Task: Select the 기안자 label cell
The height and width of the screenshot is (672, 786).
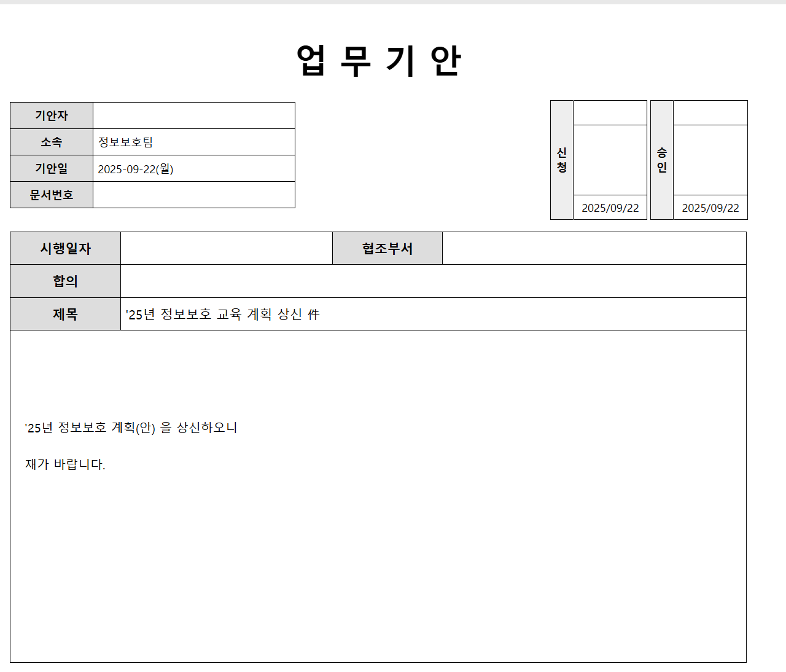Action: click(52, 115)
